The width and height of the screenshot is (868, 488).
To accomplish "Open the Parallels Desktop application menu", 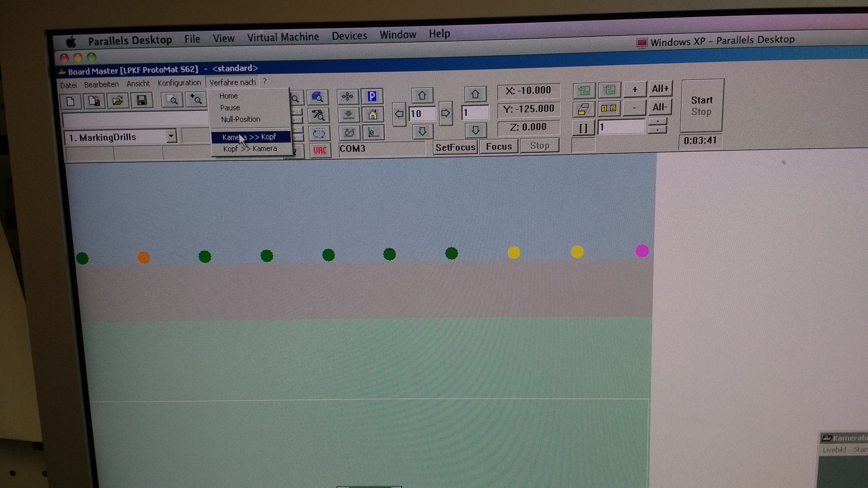I will tap(130, 40).
